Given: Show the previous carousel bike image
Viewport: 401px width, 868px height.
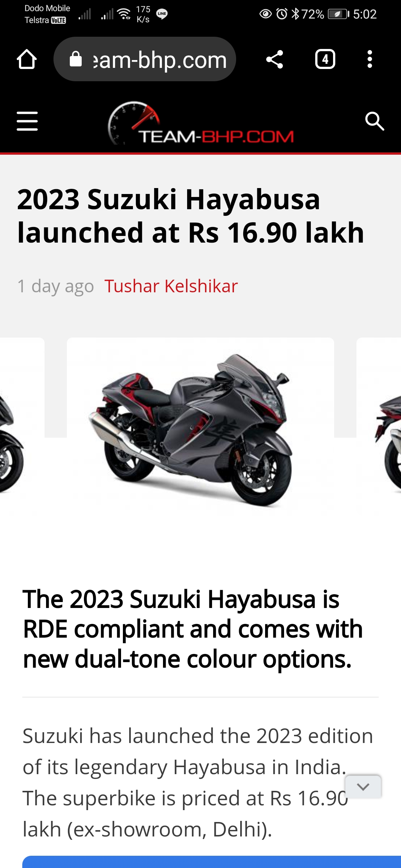Looking at the screenshot, I should click(19, 427).
